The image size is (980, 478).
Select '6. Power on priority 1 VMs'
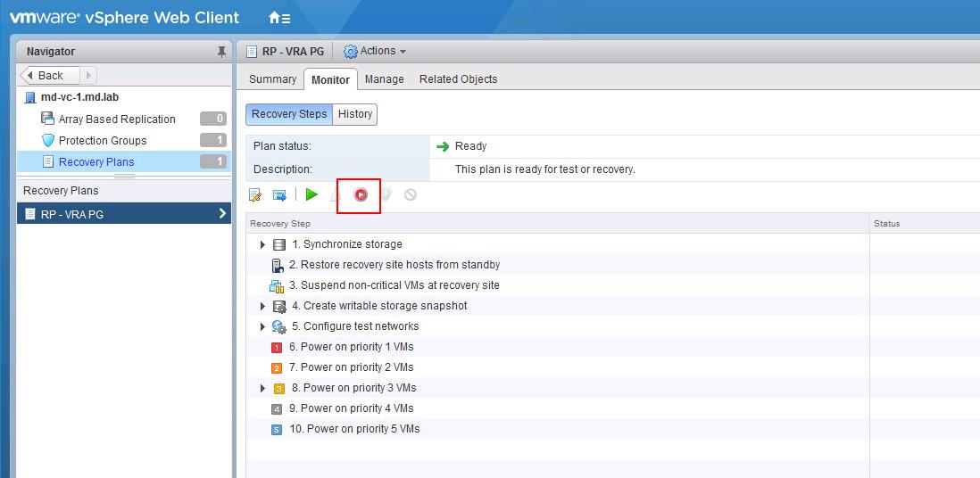(351, 347)
